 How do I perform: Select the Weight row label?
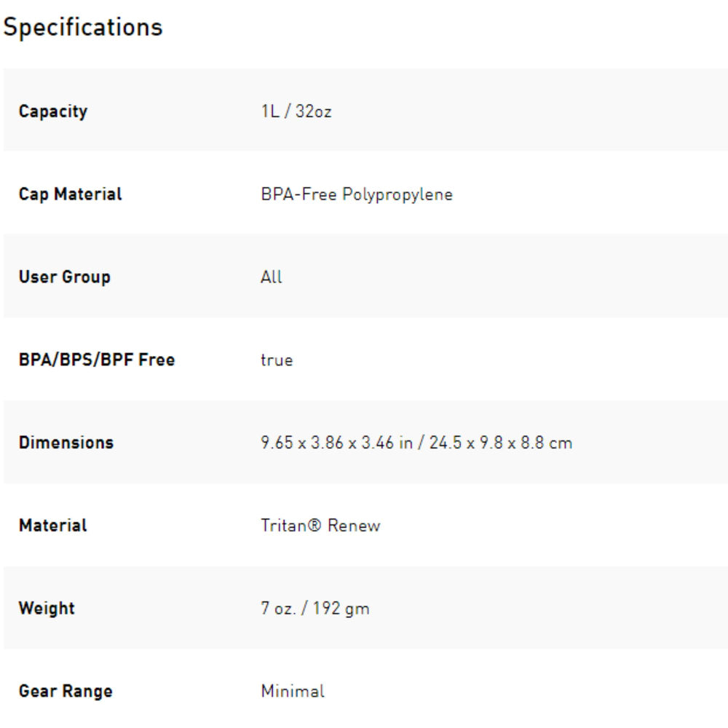tap(47, 608)
